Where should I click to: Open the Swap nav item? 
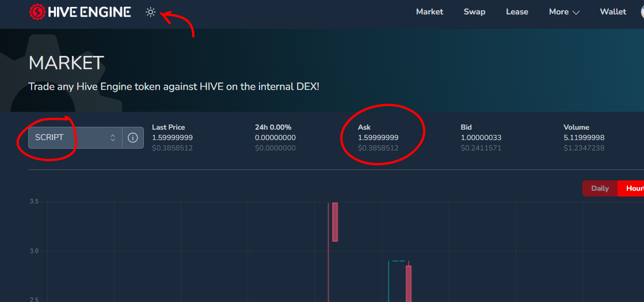474,12
